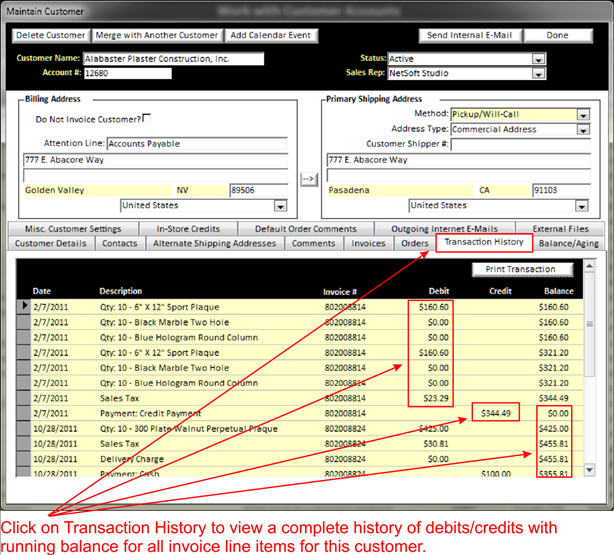Screen dimensions: 614x555
Task: Open the Address Type dropdown
Action: click(x=583, y=130)
